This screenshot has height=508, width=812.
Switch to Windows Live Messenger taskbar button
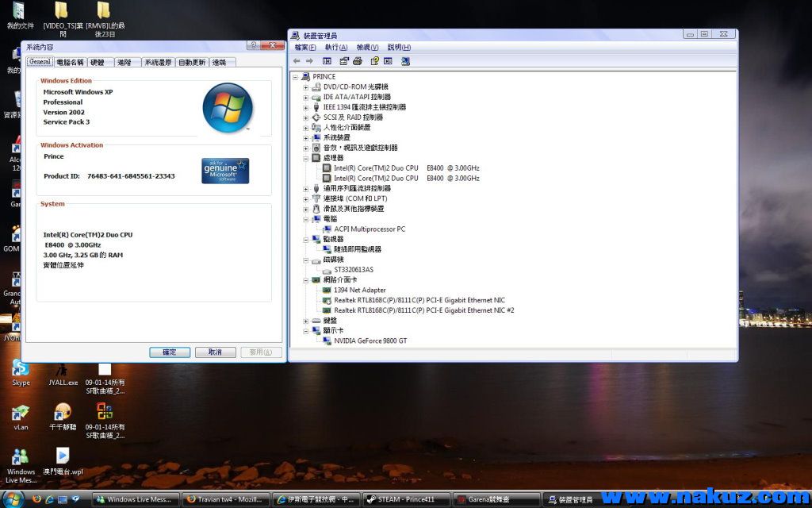[x=136, y=500]
